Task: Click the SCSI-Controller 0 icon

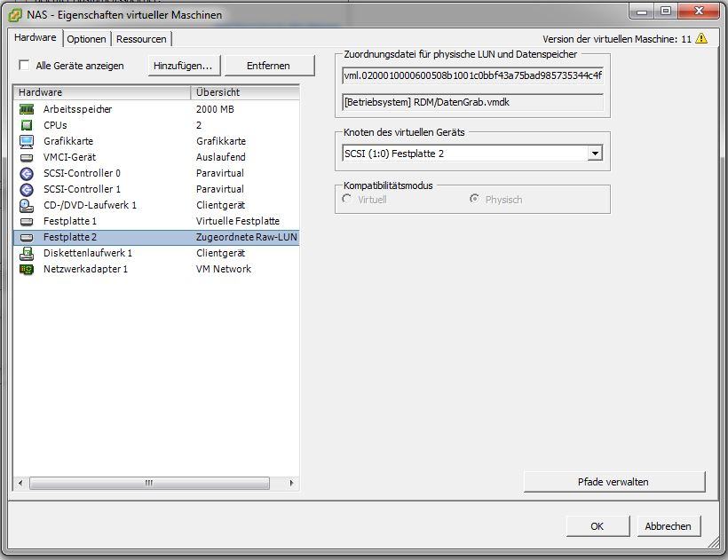Action: [x=27, y=174]
